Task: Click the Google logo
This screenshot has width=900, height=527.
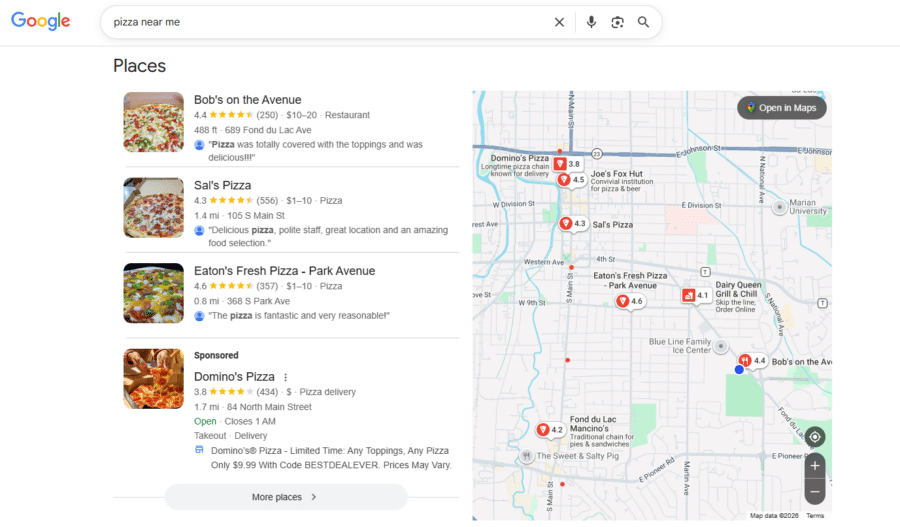Action: click(x=41, y=21)
